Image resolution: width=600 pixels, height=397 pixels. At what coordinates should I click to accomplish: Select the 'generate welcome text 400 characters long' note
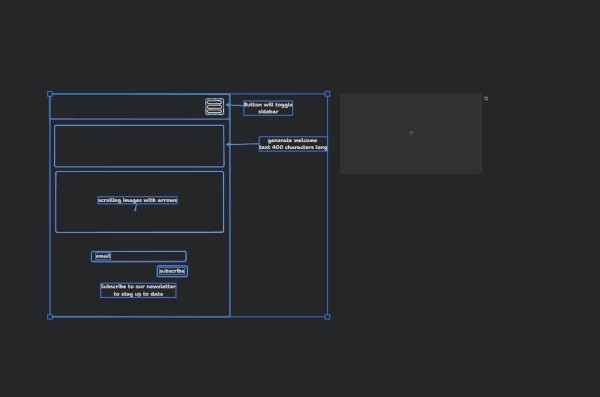click(x=293, y=144)
